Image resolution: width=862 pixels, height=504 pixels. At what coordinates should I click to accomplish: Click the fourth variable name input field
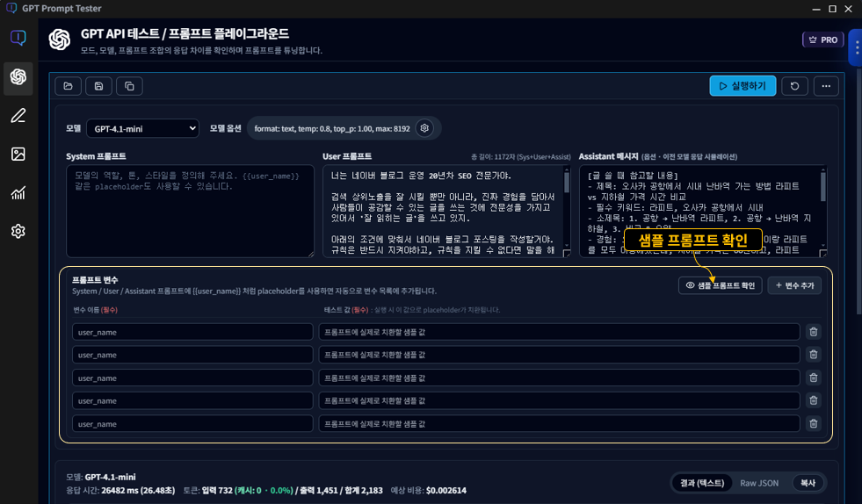coord(192,400)
